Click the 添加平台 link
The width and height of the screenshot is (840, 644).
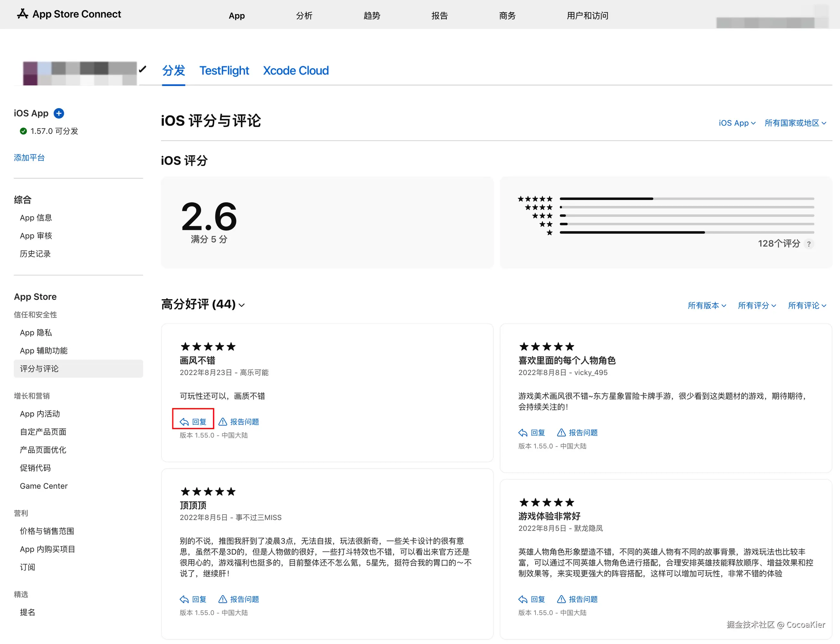pos(29,157)
